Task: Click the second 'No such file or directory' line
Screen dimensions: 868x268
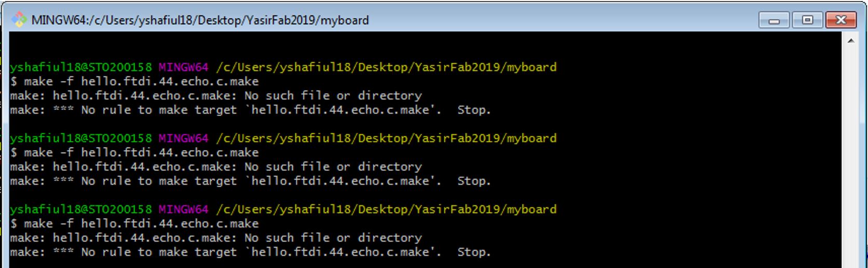Action: coord(216,167)
